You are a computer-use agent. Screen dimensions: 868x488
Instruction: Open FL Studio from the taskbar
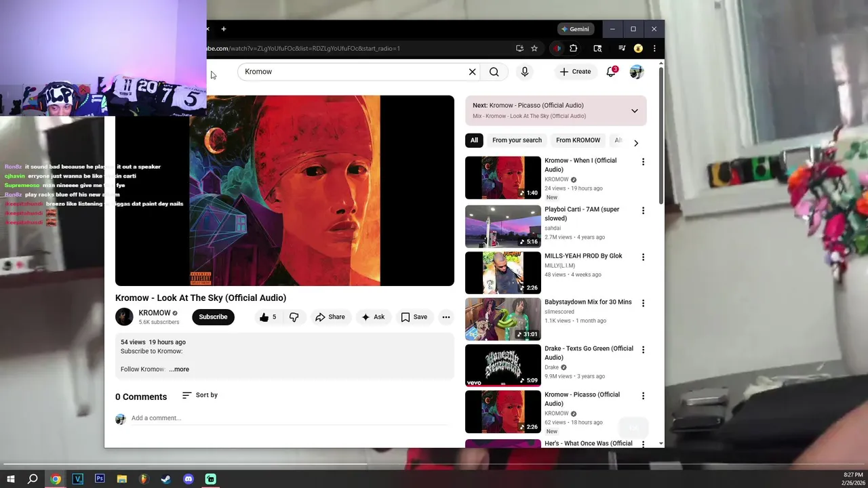(x=144, y=479)
